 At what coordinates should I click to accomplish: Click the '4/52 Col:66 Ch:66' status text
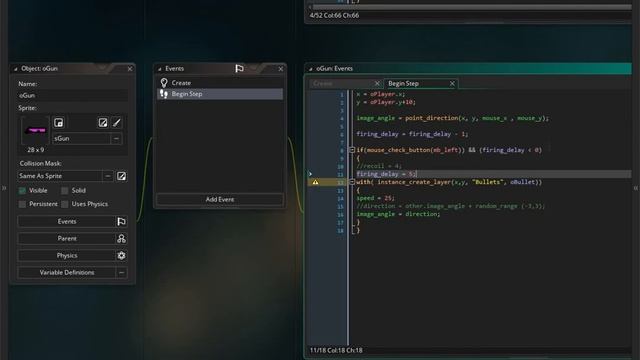334,16
